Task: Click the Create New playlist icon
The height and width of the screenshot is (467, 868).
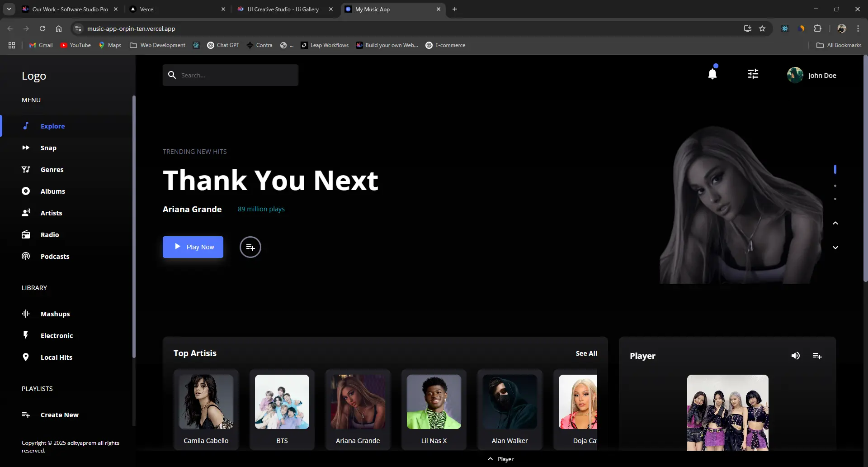Action: [26, 415]
